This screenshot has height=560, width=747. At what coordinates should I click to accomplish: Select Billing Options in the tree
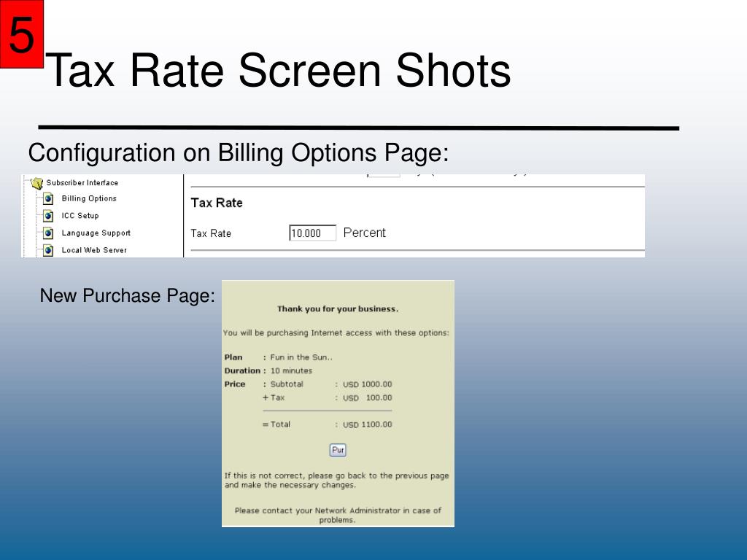89,198
